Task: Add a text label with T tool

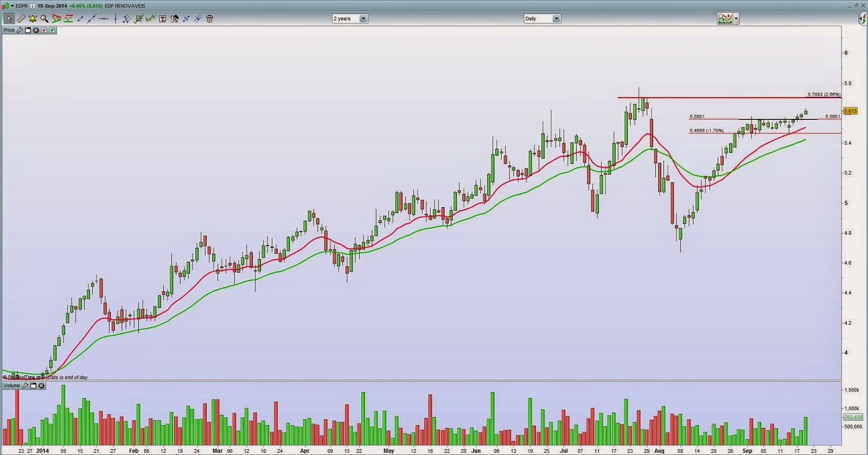Action: tap(162, 18)
